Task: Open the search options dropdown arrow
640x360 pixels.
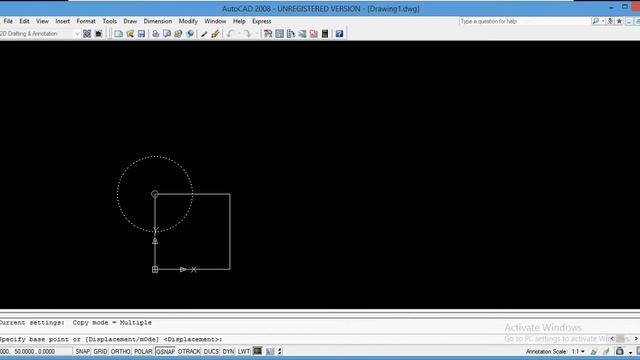Action: [x=603, y=21]
